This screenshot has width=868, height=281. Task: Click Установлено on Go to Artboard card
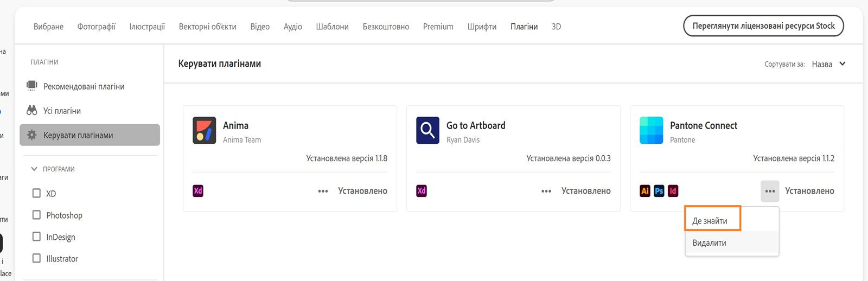coord(586,191)
